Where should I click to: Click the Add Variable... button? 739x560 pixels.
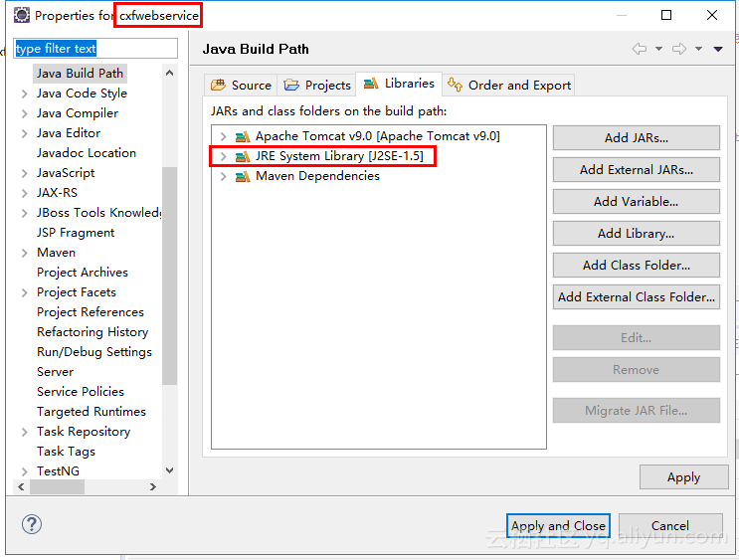[x=637, y=201]
